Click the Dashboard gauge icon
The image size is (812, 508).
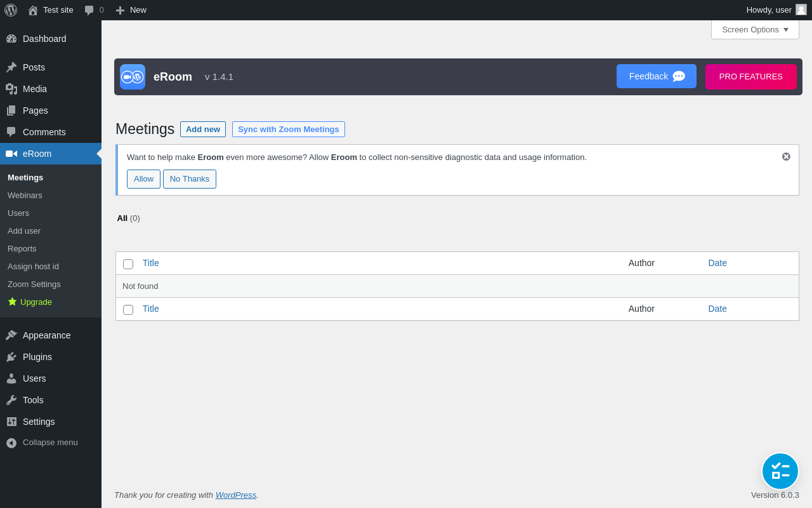(11, 39)
